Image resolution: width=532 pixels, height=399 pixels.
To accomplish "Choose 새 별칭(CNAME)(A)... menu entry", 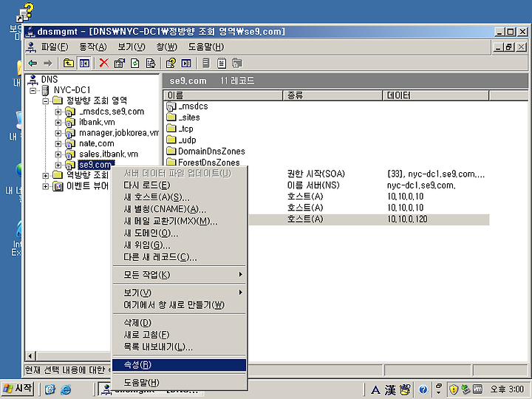I will click(x=179, y=209).
